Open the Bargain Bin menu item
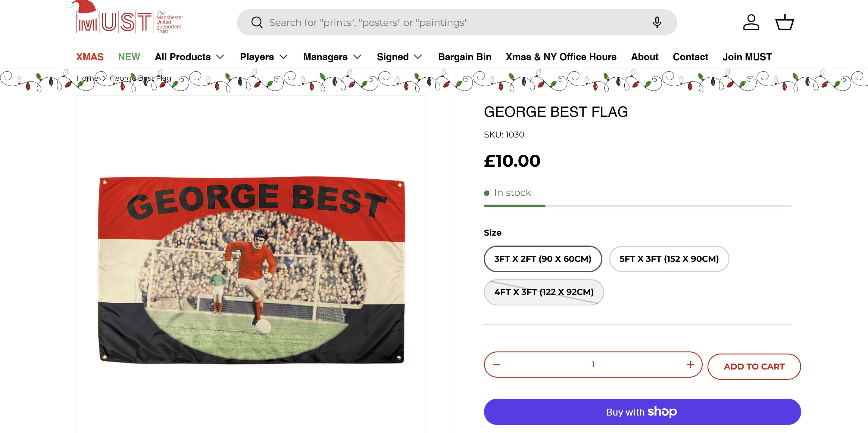This screenshot has width=868, height=433. click(x=465, y=57)
